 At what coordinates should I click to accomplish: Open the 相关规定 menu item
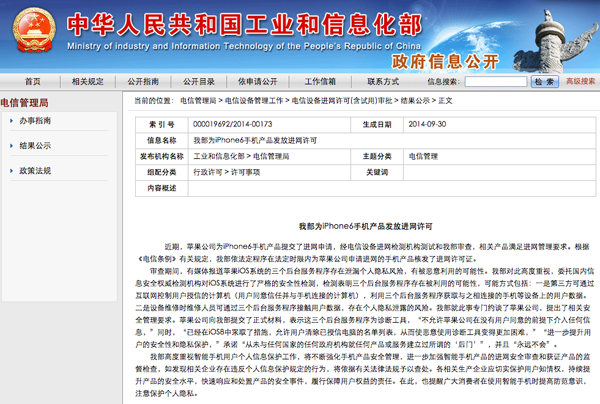(x=88, y=81)
